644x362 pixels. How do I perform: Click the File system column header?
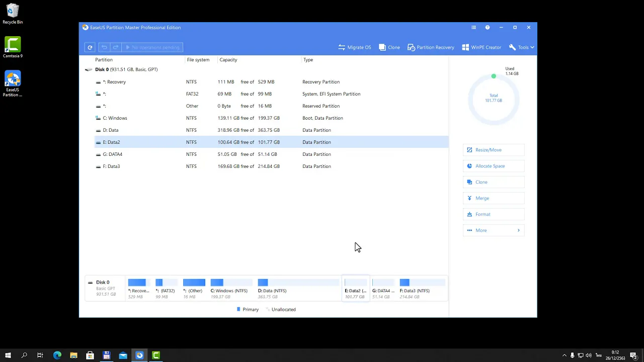tap(198, 60)
